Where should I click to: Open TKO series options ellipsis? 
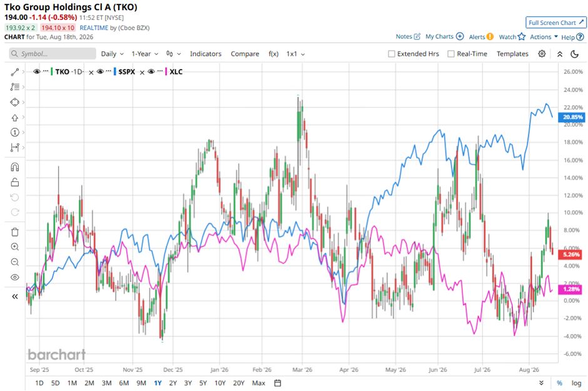click(46, 71)
